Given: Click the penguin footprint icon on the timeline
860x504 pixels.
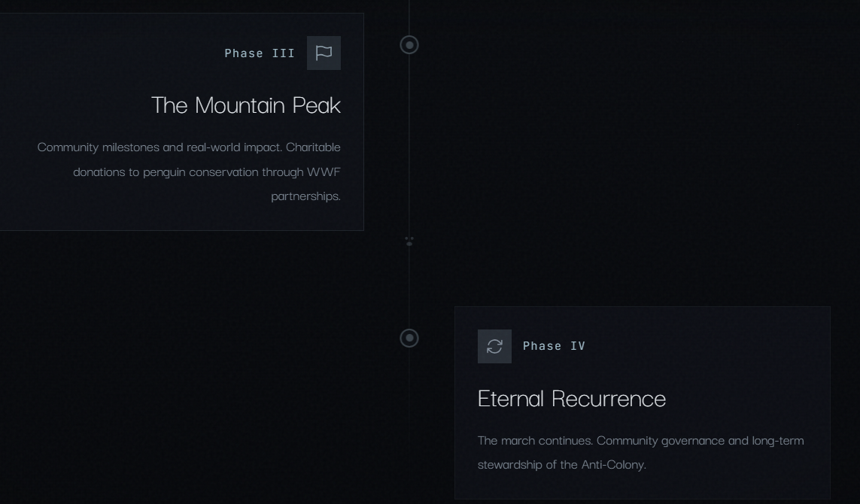Looking at the screenshot, I should [x=409, y=241].
